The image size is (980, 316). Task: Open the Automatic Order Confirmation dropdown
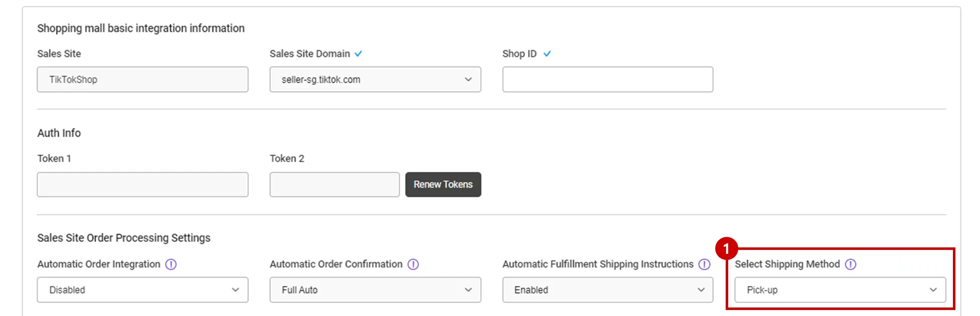(x=375, y=290)
